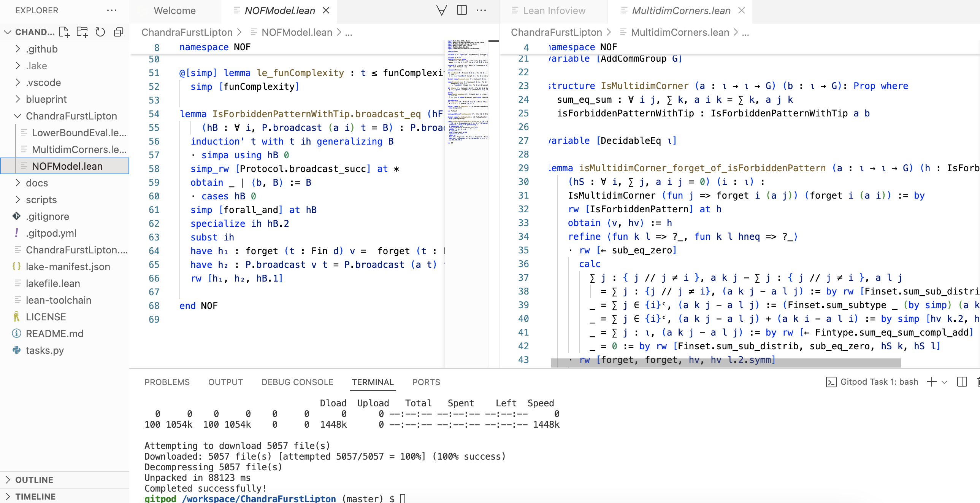
Task: Select the TERMINAL panel tab
Action: 373,382
